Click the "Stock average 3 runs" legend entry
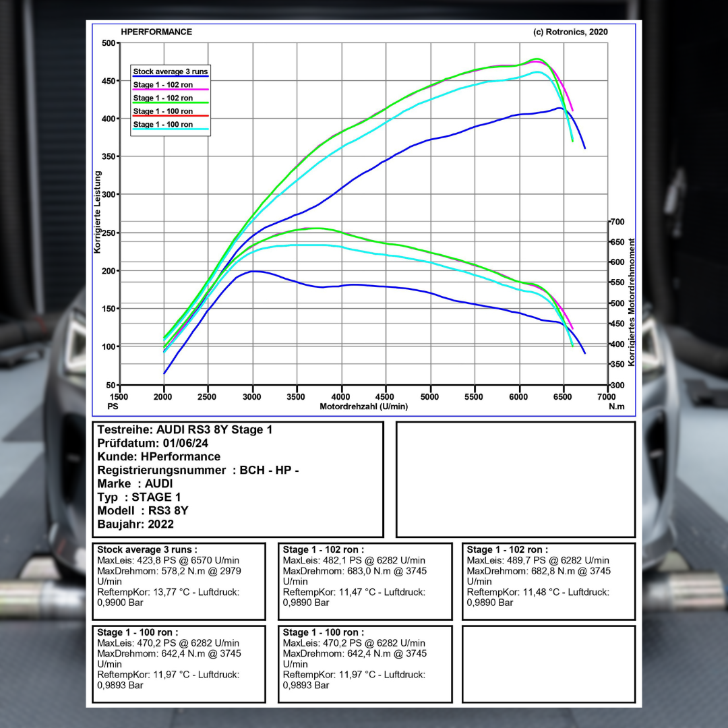 coord(171,71)
